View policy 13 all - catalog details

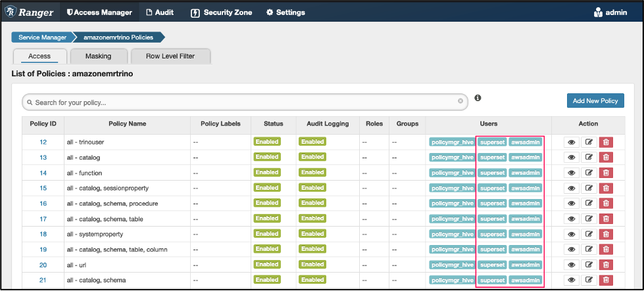tap(571, 158)
